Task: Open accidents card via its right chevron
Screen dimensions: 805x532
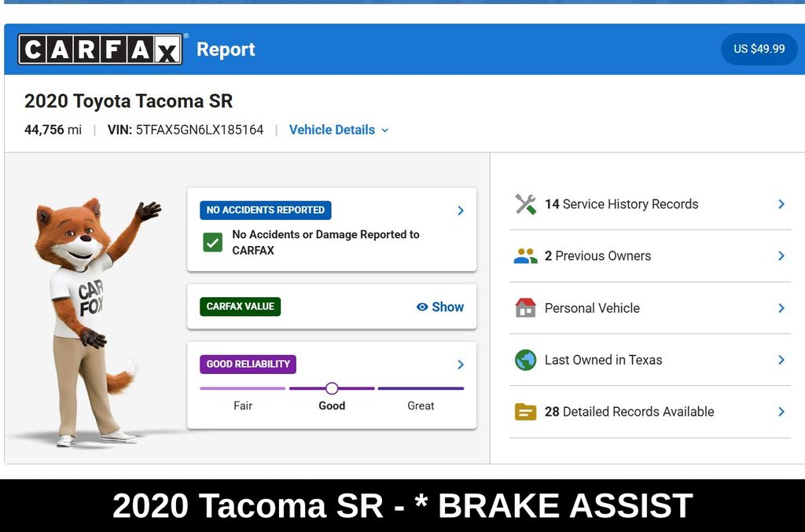Action: tap(461, 211)
